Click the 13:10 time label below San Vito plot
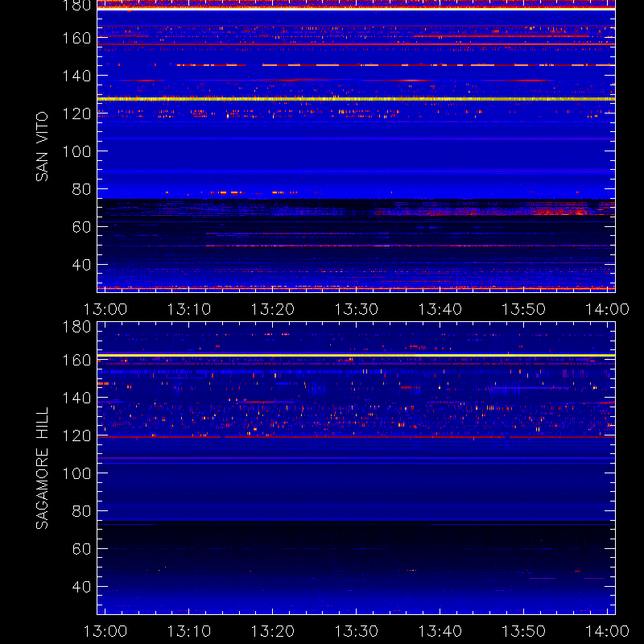Viewport: 644px width, 644px height. click(x=189, y=309)
